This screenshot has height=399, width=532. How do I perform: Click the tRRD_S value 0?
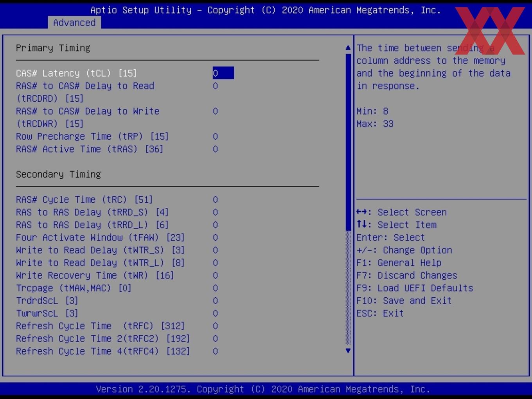pos(216,212)
